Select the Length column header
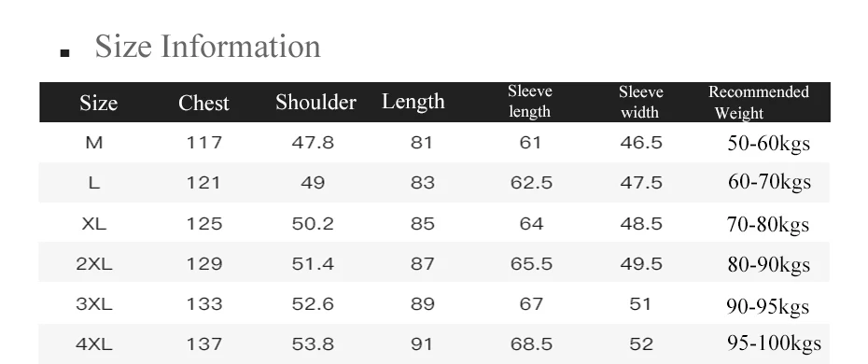The width and height of the screenshot is (868, 364). (413, 102)
